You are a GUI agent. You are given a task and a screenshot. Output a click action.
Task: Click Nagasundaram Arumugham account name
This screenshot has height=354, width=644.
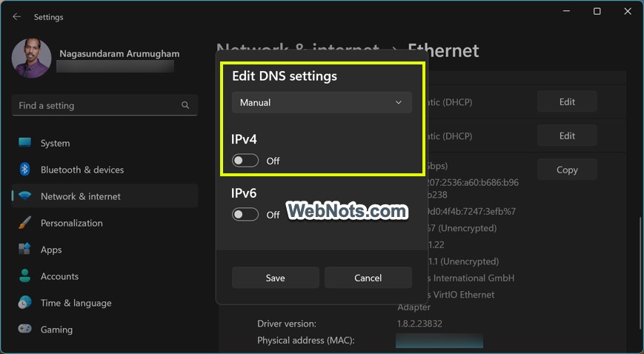coord(119,54)
